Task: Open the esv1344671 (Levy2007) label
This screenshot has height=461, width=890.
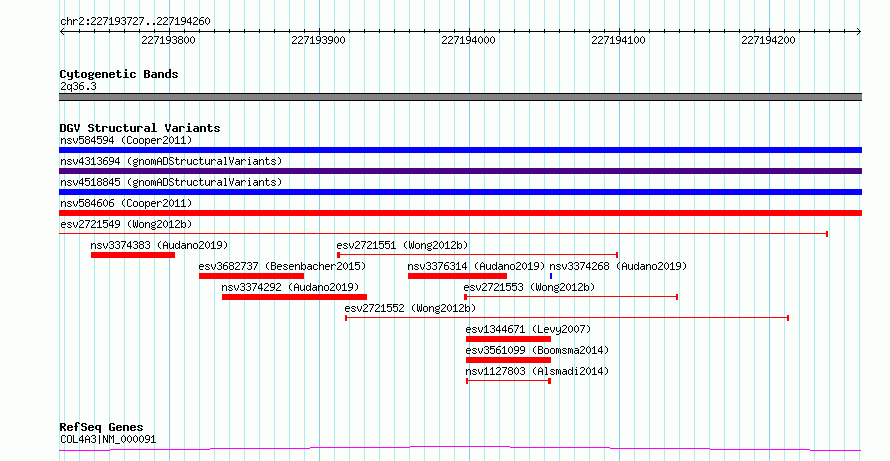Action: point(528,329)
